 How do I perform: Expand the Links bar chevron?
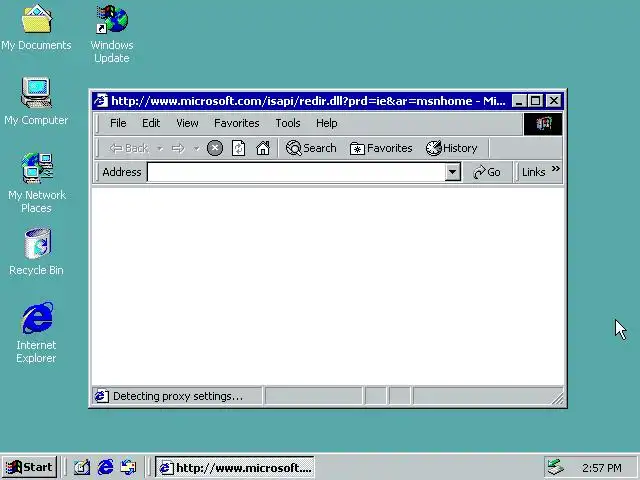[556, 169]
